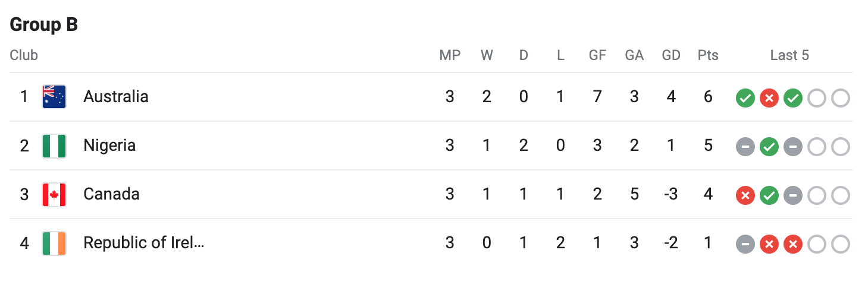Click Australia's last empty match circle
Image resolution: width=868 pixels, height=294 pixels.
840,98
